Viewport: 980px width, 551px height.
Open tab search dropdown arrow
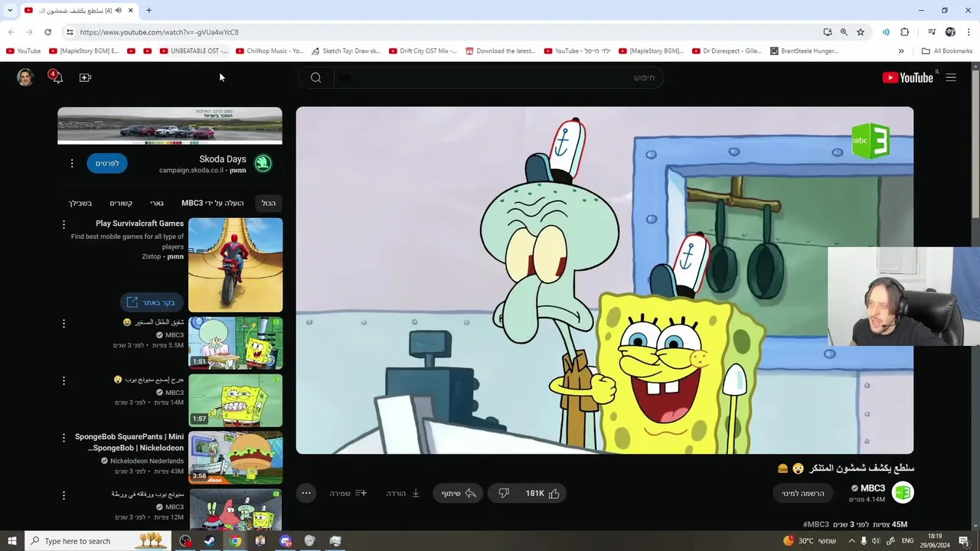click(x=10, y=11)
